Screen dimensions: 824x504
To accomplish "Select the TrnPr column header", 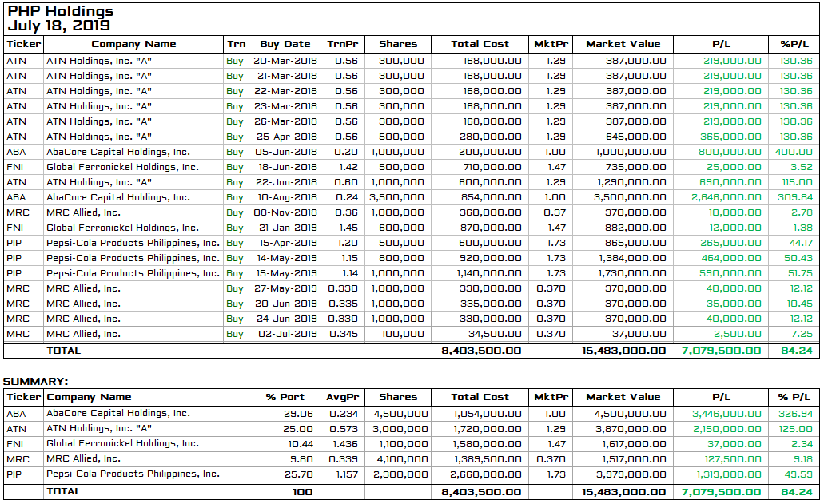I will pos(342,44).
